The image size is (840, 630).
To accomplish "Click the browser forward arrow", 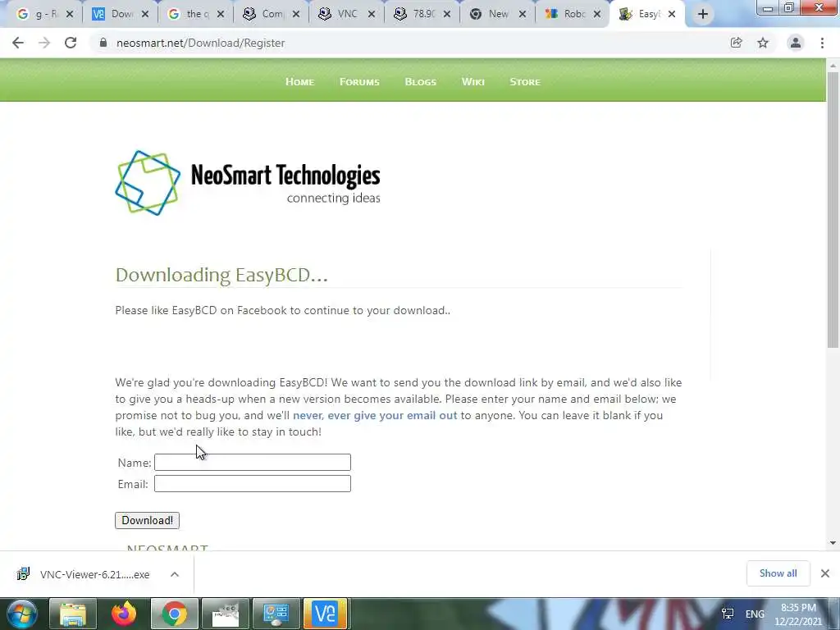I will [44, 43].
